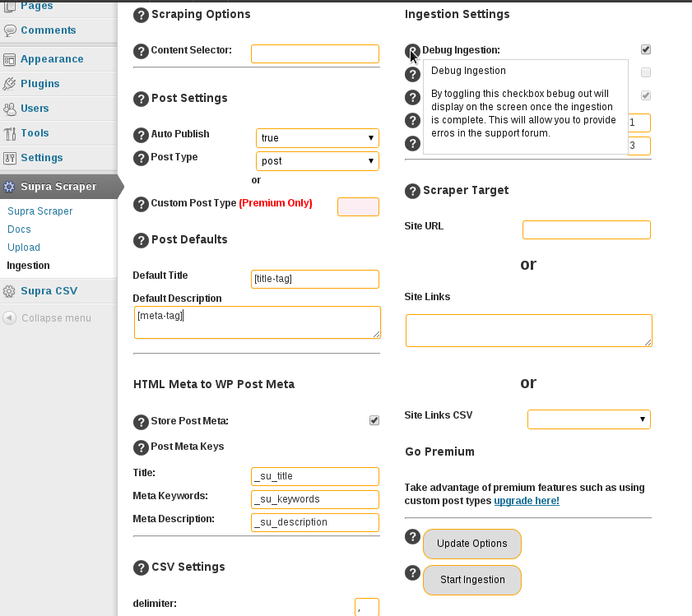692x616 pixels.
Task: Follow the upgrade here! link
Action: point(527,501)
